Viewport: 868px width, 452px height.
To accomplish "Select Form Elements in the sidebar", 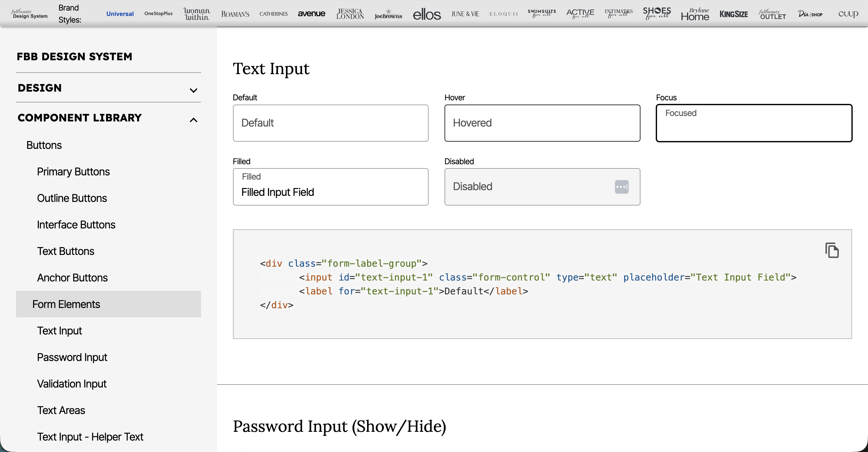I will point(66,304).
